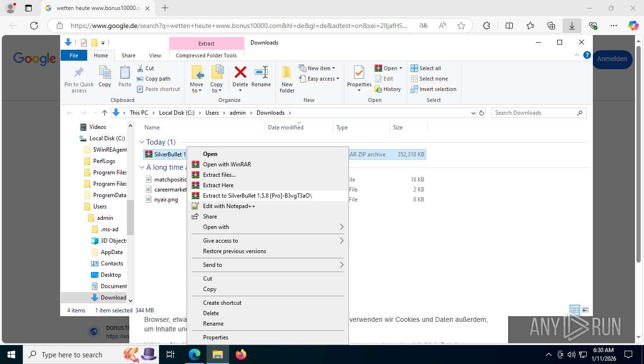Click Select all in ribbon
This screenshot has width=644, height=364.
(x=426, y=68)
